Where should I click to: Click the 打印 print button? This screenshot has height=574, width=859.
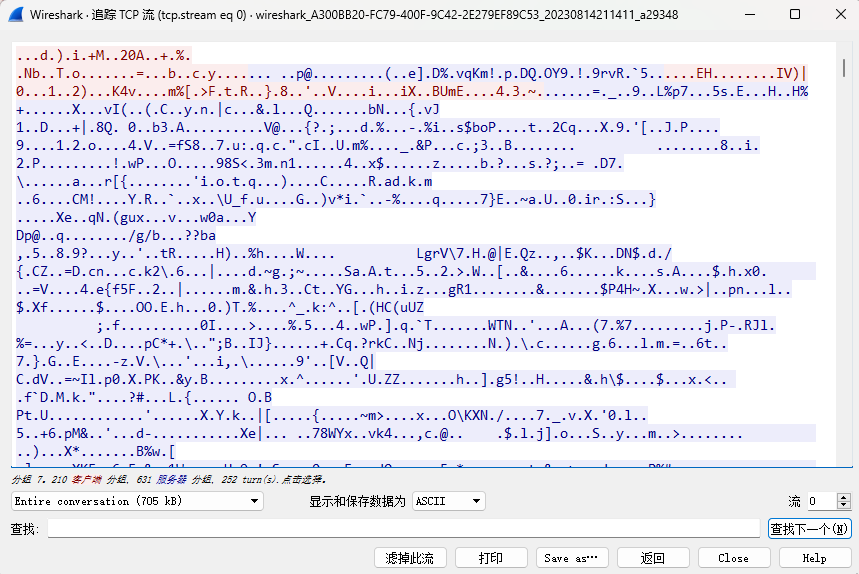(491, 558)
